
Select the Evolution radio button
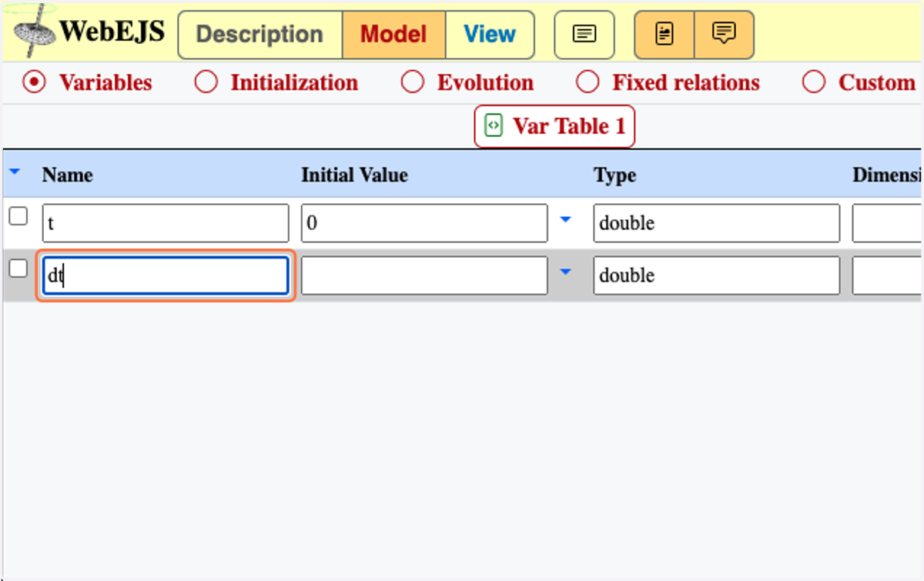pyautogui.click(x=413, y=82)
